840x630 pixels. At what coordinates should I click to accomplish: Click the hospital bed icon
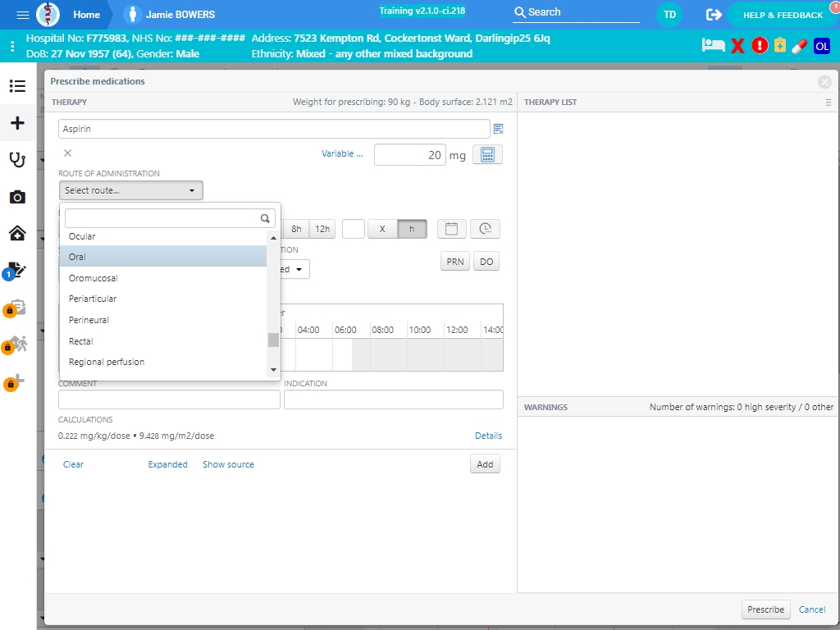(x=713, y=46)
